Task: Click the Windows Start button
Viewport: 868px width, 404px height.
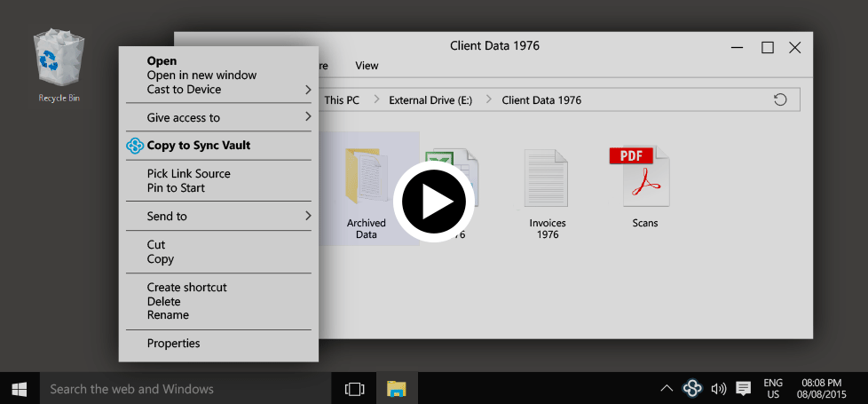Action: 20,389
